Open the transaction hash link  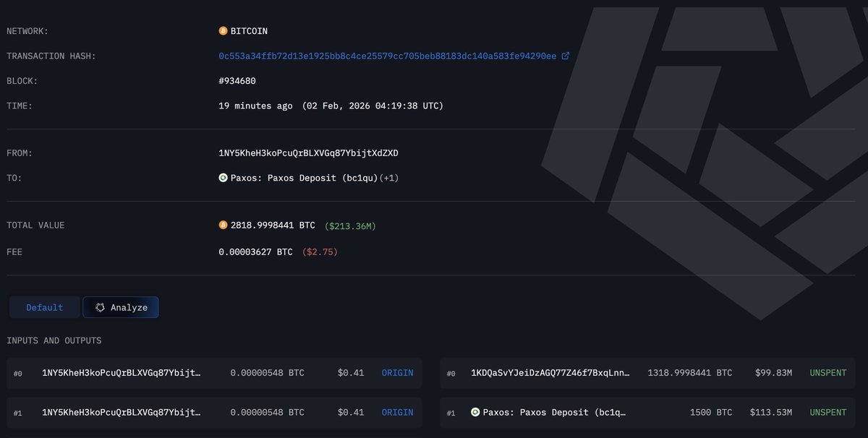tap(387, 56)
